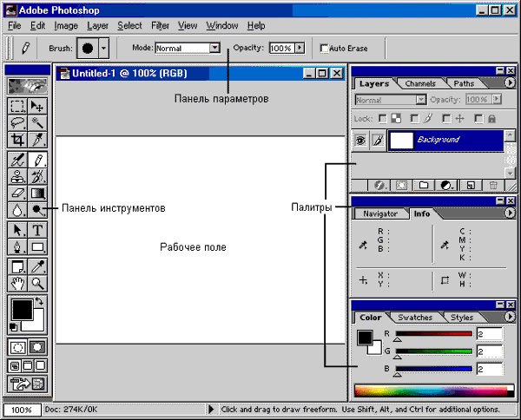Viewport: 521px width, 420px height.
Task: Toggle Lock transparent pixels checkbox
Action: coord(383,119)
